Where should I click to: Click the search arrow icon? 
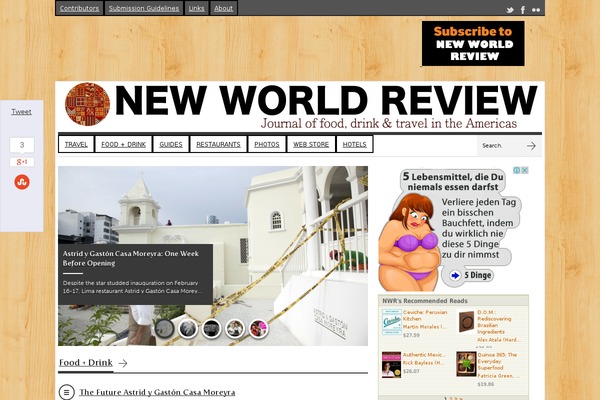[531, 145]
